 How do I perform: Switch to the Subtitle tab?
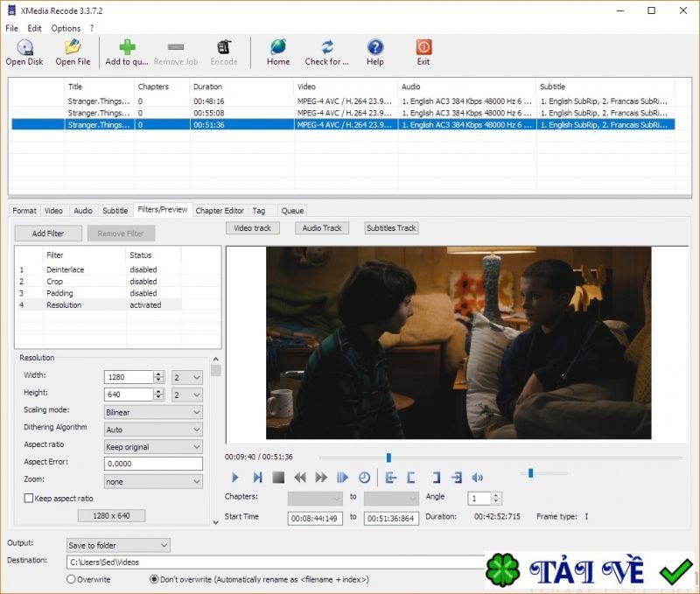click(115, 210)
